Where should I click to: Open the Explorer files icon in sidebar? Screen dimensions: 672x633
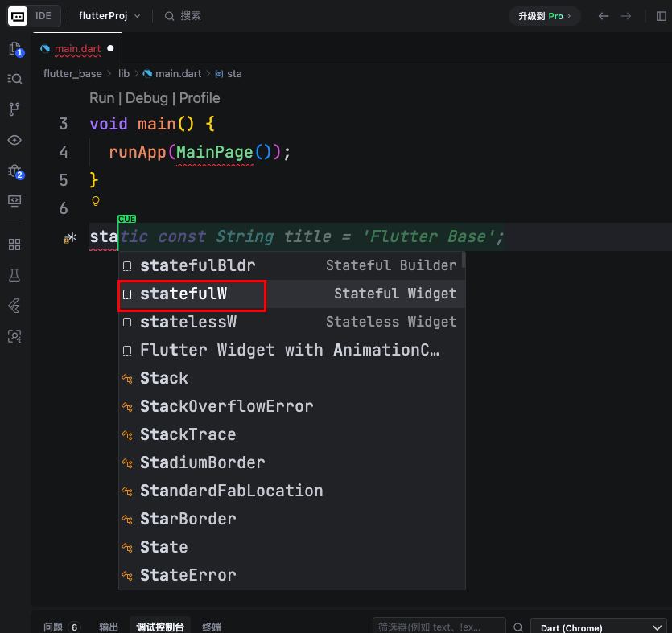pyautogui.click(x=14, y=49)
